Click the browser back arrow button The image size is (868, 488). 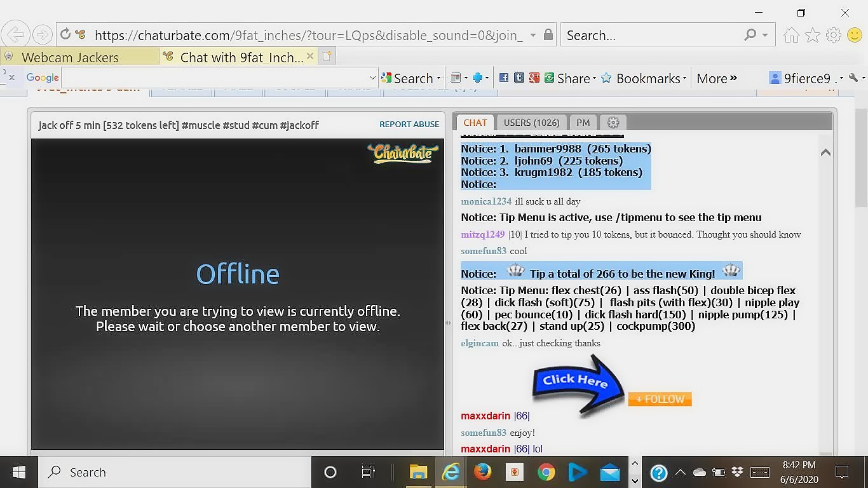(x=17, y=35)
